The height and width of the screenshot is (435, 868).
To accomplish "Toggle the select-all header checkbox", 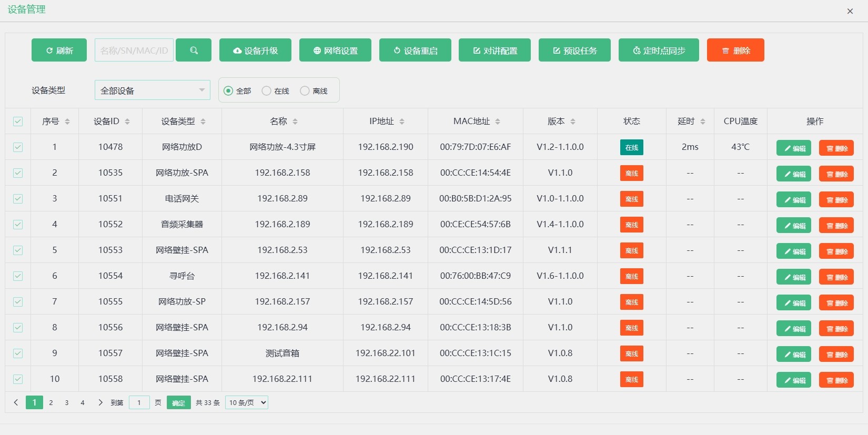I will tap(18, 122).
